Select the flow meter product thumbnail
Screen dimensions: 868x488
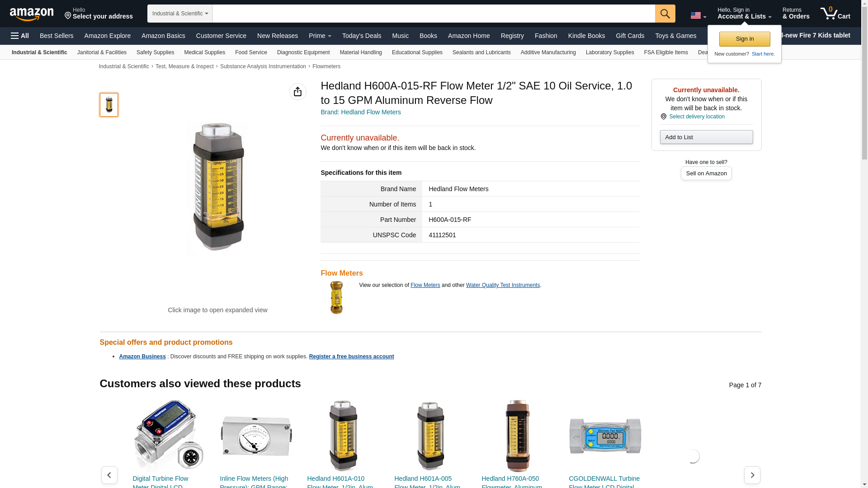(x=109, y=105)
